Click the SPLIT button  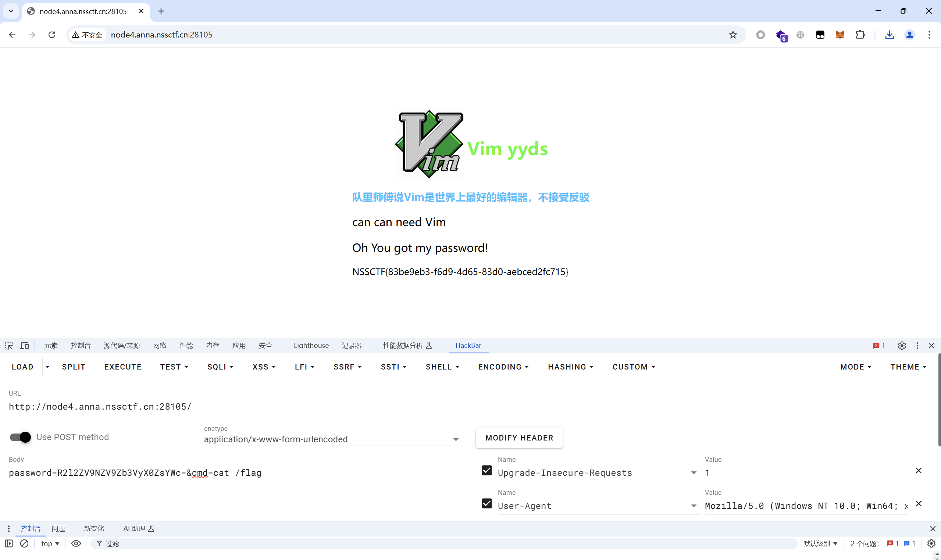click(x=74, y=367)
